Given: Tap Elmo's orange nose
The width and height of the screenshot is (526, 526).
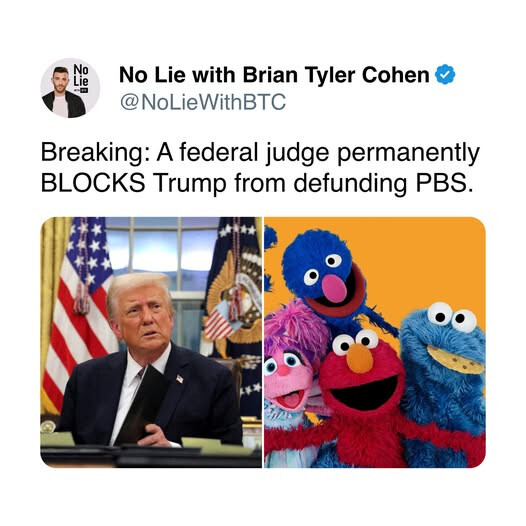Looking at the screenshot, I should (x=359, y=359).
